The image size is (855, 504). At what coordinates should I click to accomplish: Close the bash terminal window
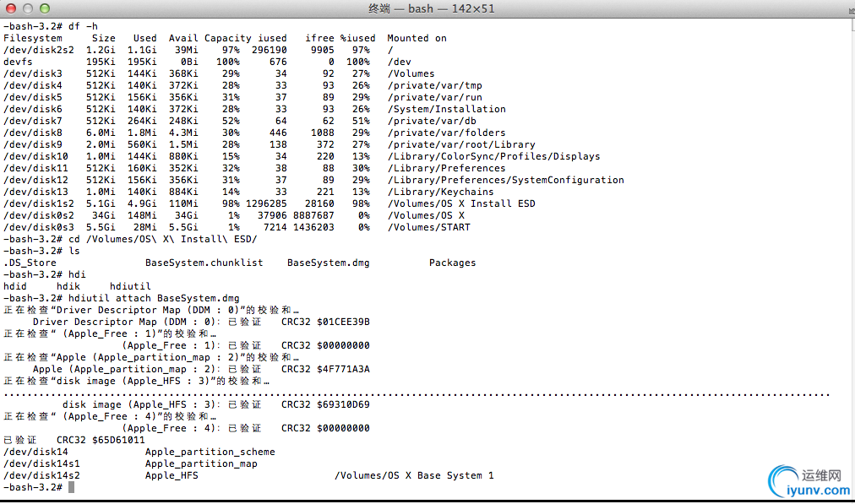[11, 8]
